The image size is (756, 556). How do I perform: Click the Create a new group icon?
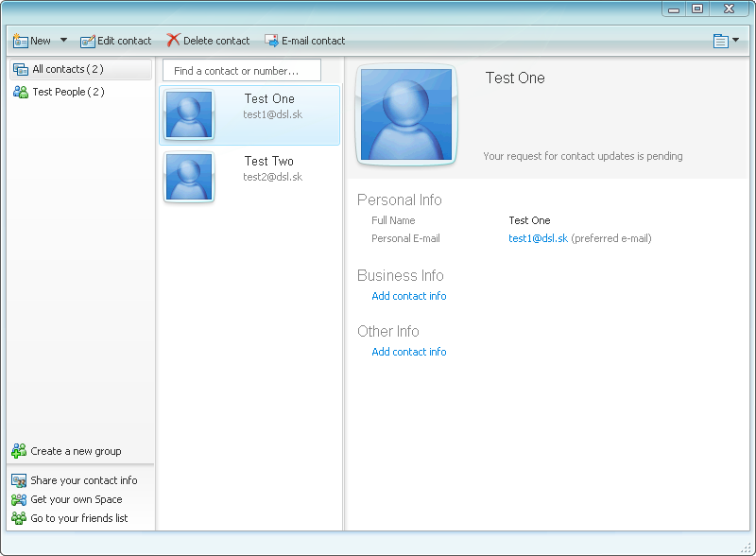coord(19,451)
